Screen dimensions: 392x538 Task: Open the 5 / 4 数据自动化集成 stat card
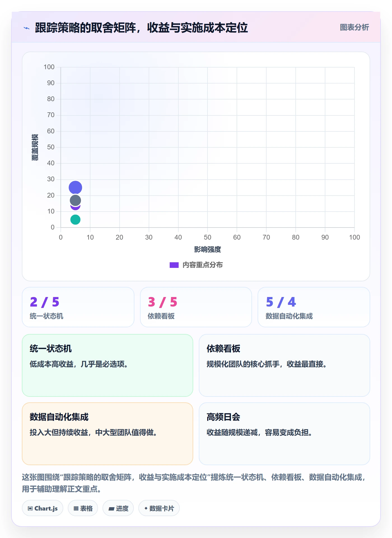coord(314,307)
